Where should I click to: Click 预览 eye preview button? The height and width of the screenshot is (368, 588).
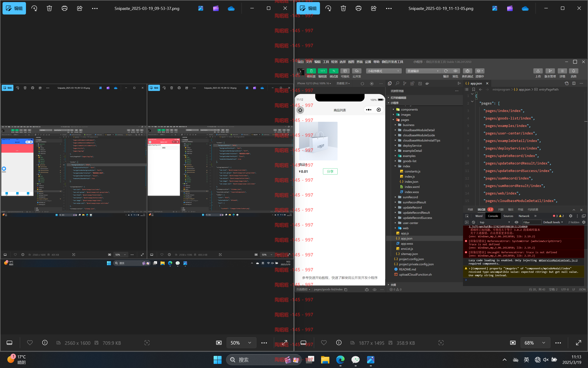tap(455, 71)
